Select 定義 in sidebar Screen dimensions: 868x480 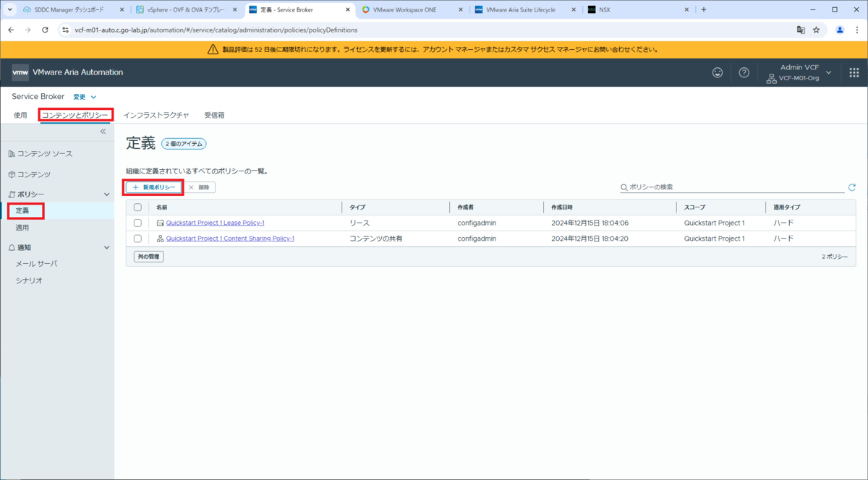point(22,210)
